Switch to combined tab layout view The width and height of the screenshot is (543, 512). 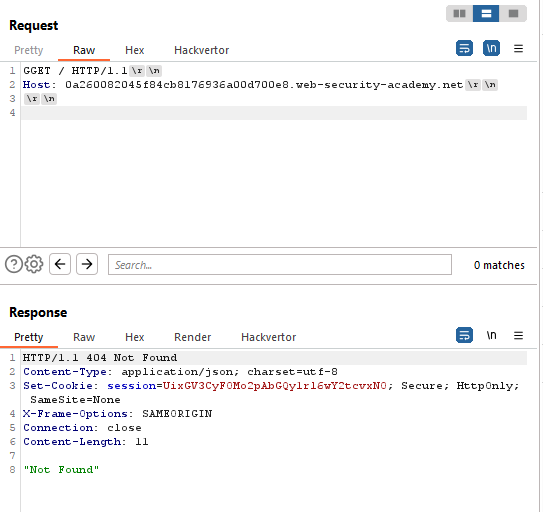click(x=513, y=14)
